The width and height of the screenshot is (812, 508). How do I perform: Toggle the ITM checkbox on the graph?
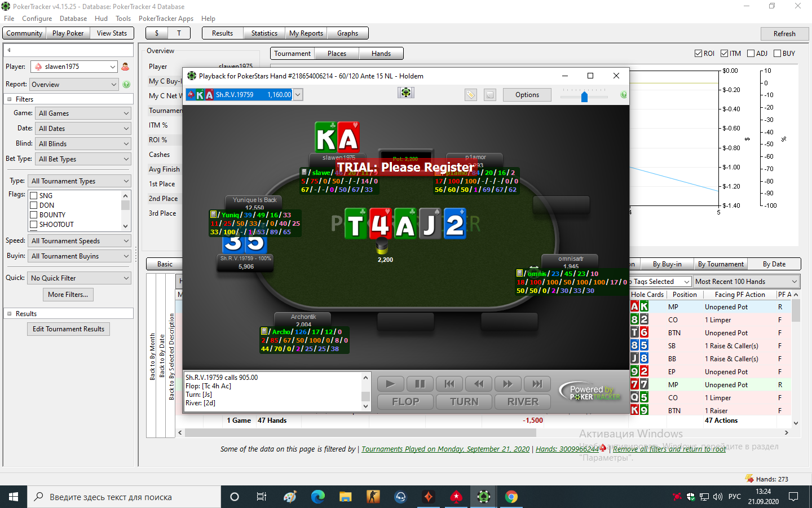[x=725, y=54]
